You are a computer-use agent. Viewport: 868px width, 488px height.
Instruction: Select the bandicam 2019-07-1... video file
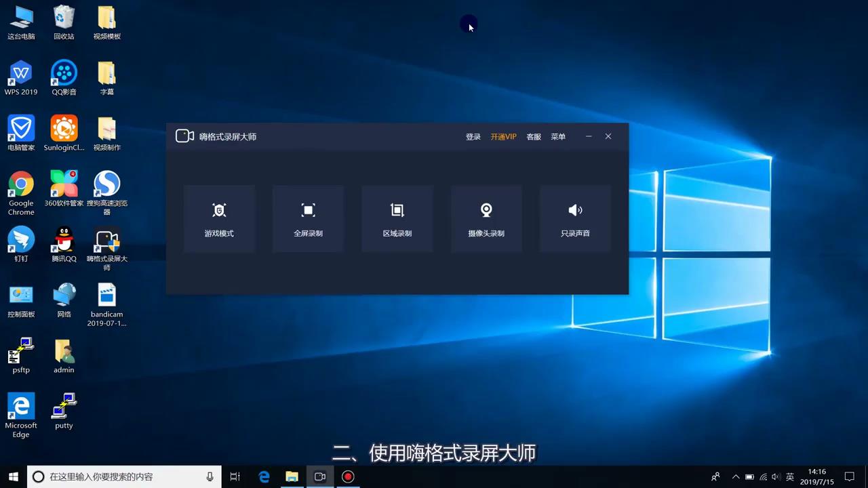(107, 305)
